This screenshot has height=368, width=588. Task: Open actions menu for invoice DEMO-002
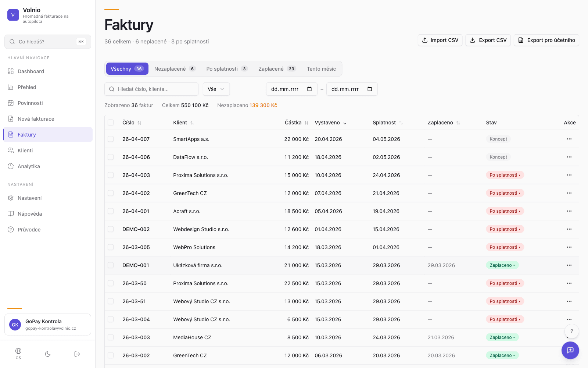click(569, 229)
